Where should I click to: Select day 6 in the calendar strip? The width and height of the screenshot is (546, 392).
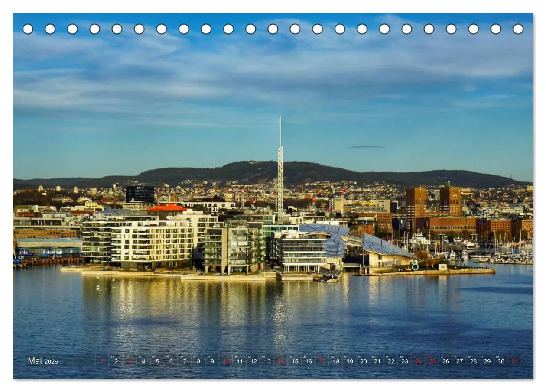click(171, 361)
